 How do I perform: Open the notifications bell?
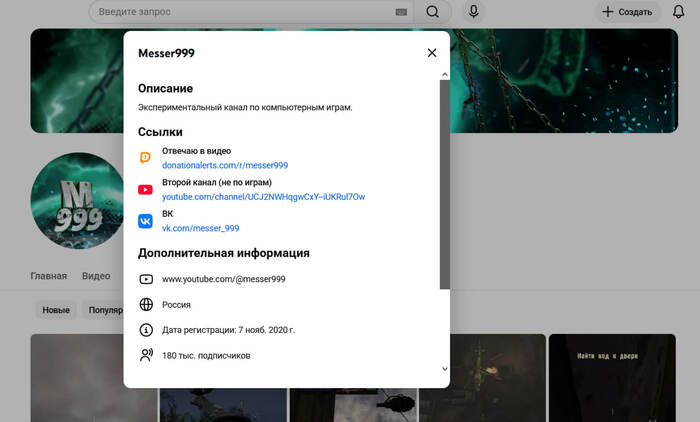(678, 12)
